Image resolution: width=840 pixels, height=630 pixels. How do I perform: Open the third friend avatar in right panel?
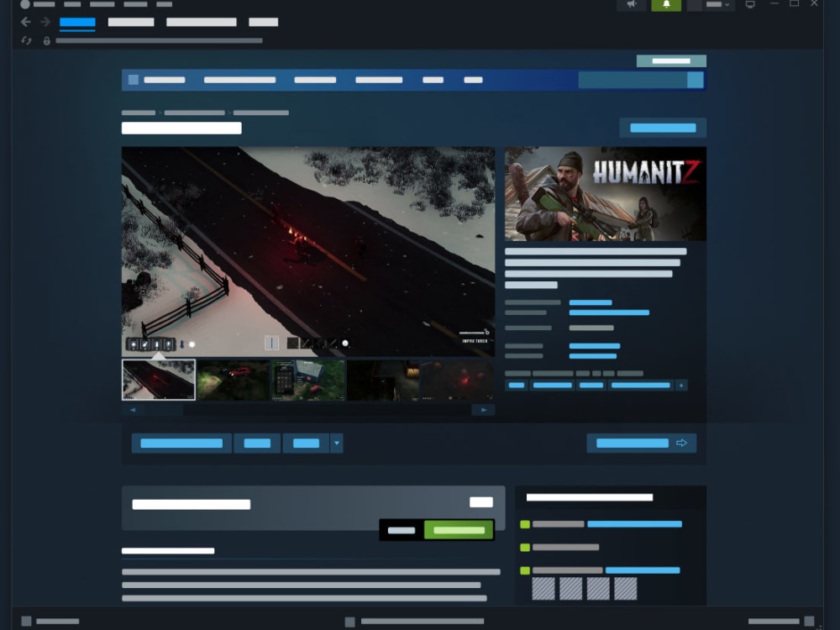(x=598, y=589)
